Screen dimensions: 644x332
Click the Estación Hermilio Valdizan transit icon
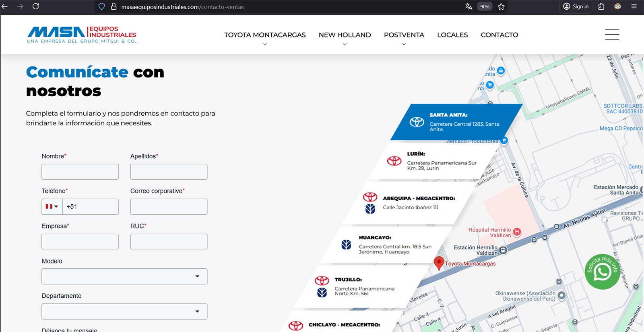click(503, 250)
